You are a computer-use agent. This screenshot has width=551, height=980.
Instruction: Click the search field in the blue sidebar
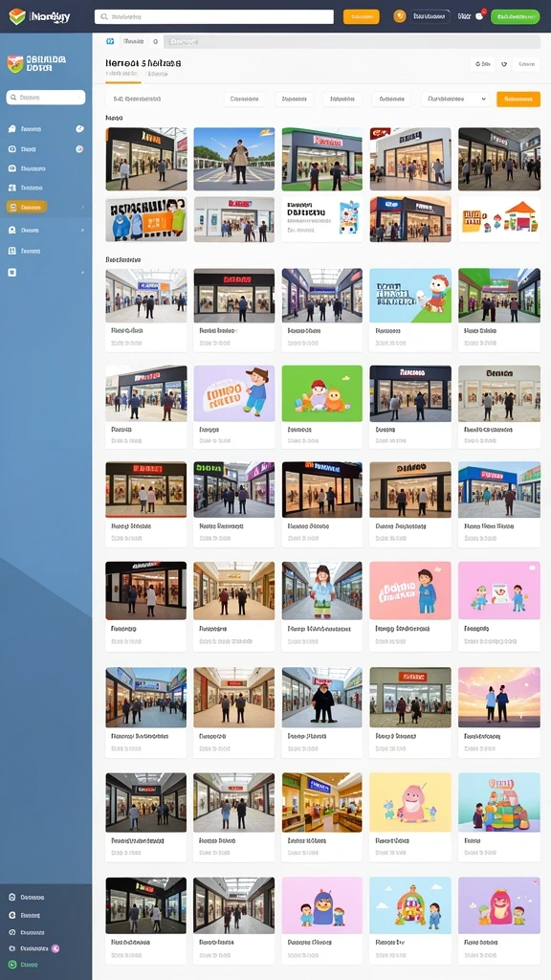tap(46, 98)
